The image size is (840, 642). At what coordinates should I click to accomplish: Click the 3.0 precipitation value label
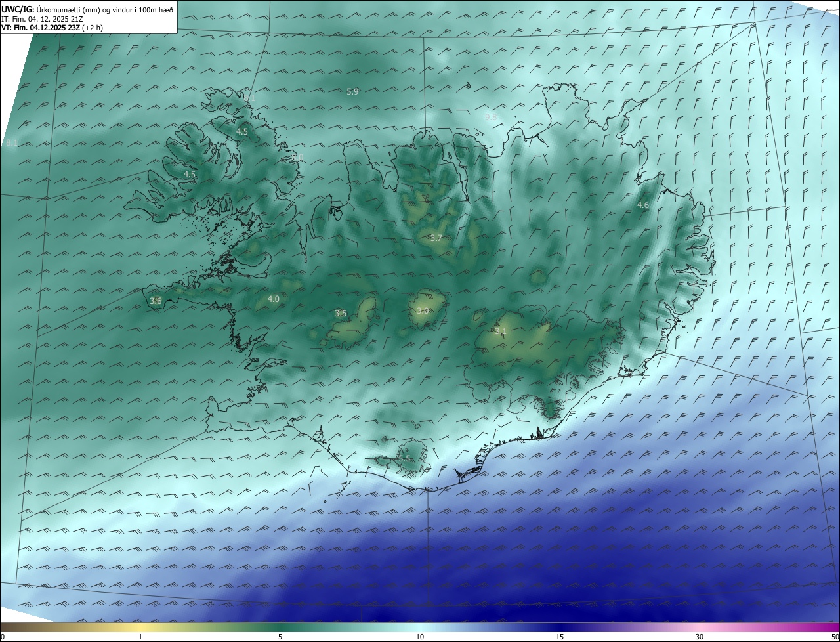click(423, 310)
